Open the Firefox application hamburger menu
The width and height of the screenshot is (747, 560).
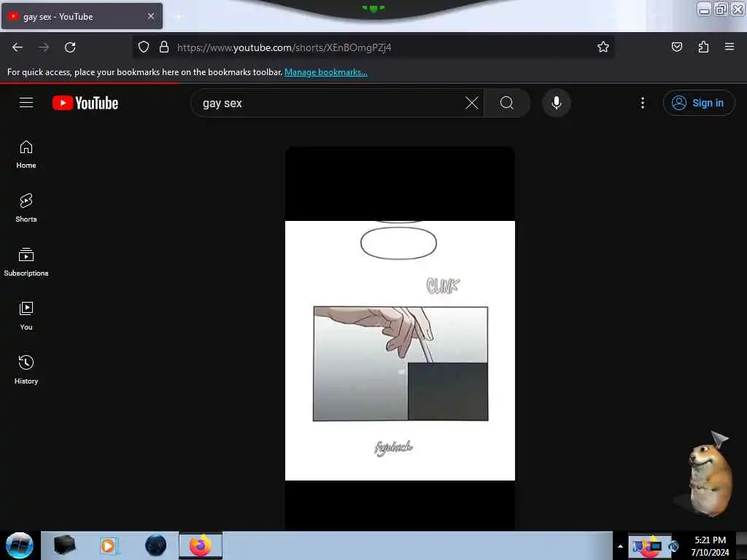(x=729, y=47)
